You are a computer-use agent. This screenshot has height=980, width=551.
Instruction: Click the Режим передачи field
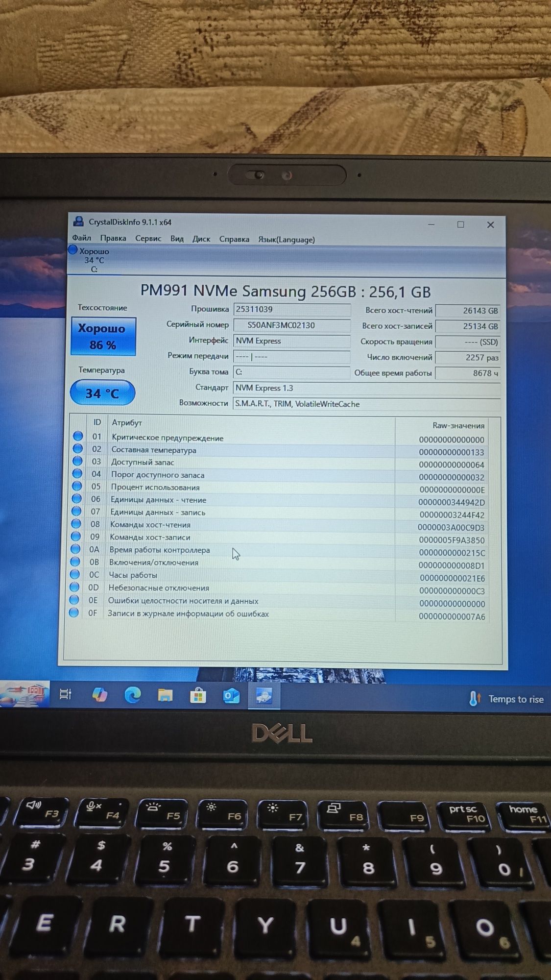(292, 356)
